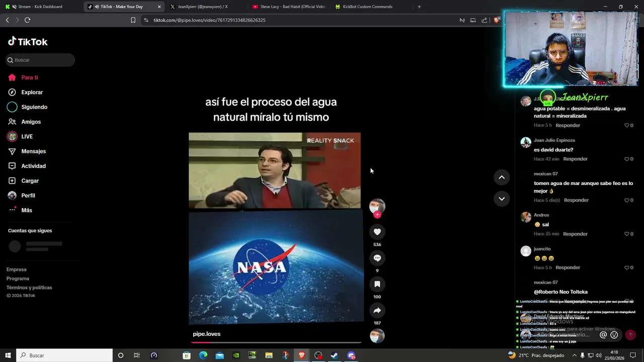Like the video with the heart icon

click(377, 232)
